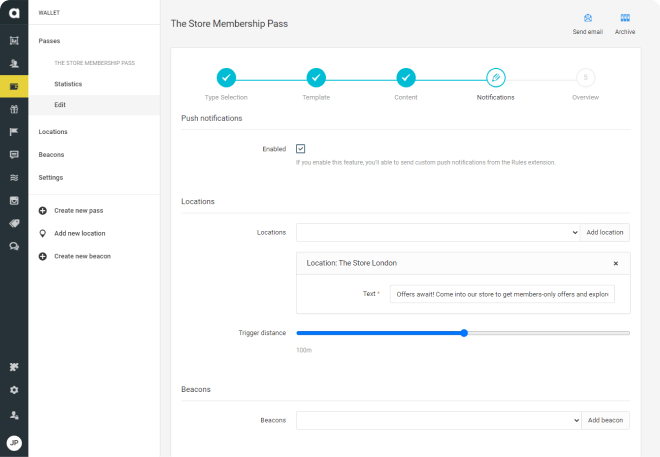Select the Wallet icon in left sidebar

pos(14,86)
